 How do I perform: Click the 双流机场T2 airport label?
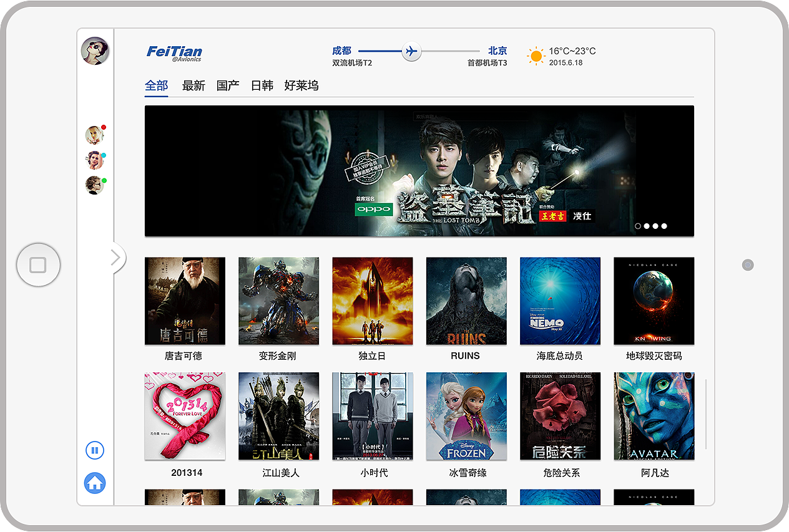352,63
